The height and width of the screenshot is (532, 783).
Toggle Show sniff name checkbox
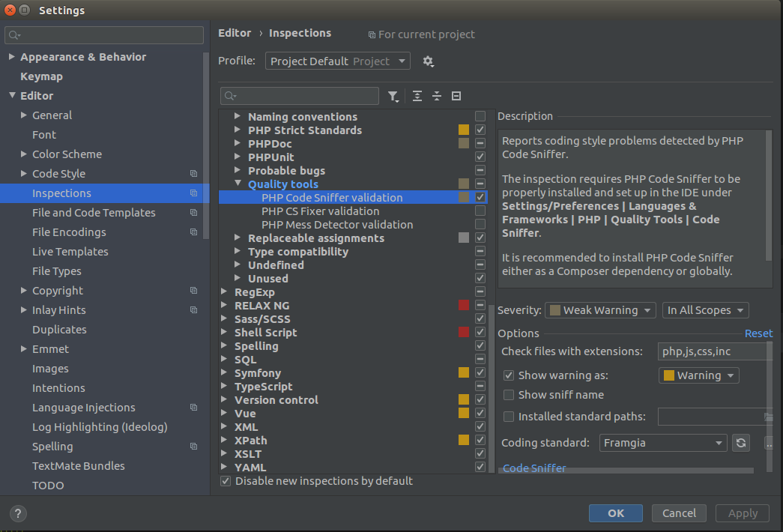(509, 395)
